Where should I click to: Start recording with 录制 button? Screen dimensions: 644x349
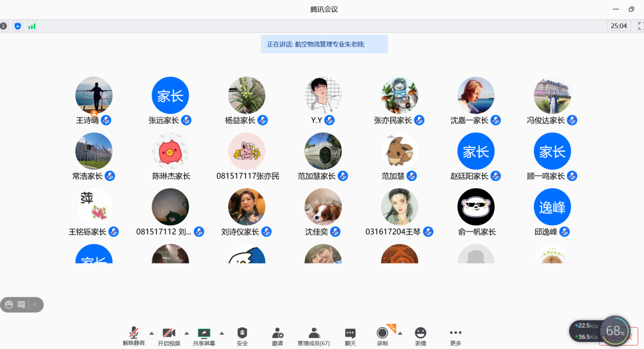382,336
